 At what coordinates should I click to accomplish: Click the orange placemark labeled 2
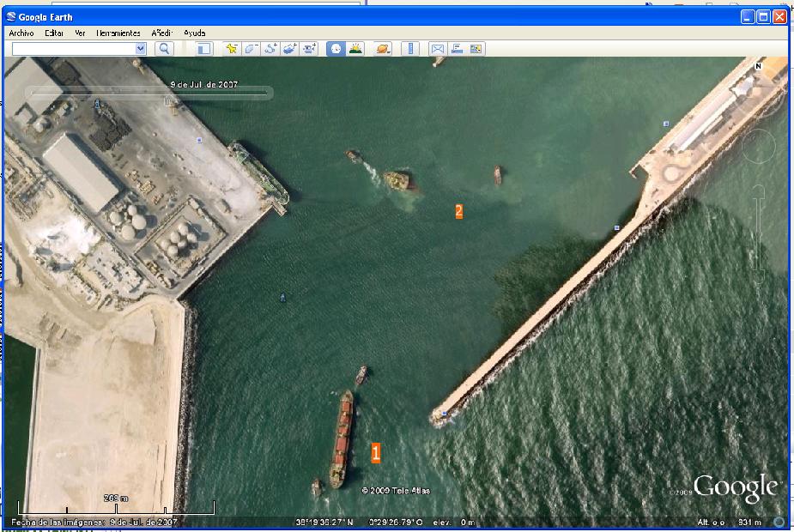coord(459,211)
